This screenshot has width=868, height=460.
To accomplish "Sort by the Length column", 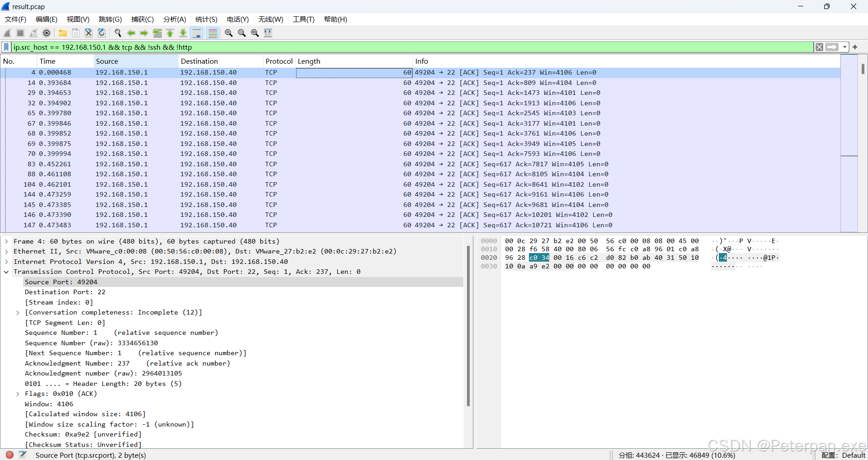I will [x=354, y=61].
